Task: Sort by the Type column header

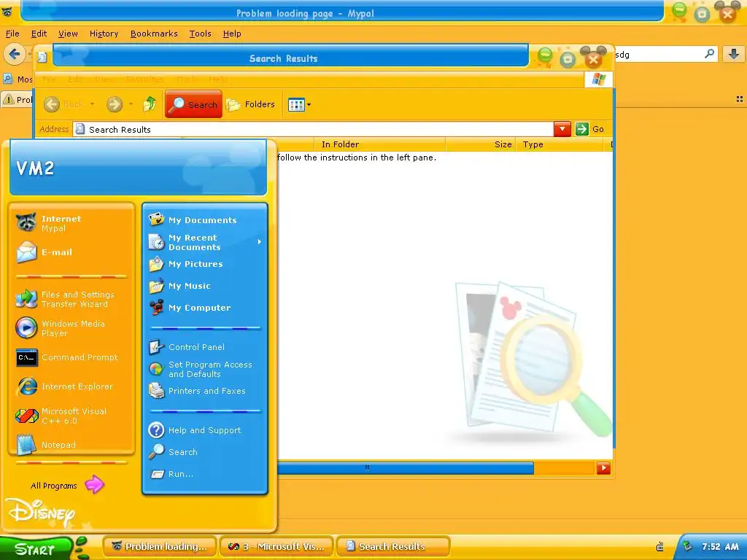Action: [x=560, y=144]
